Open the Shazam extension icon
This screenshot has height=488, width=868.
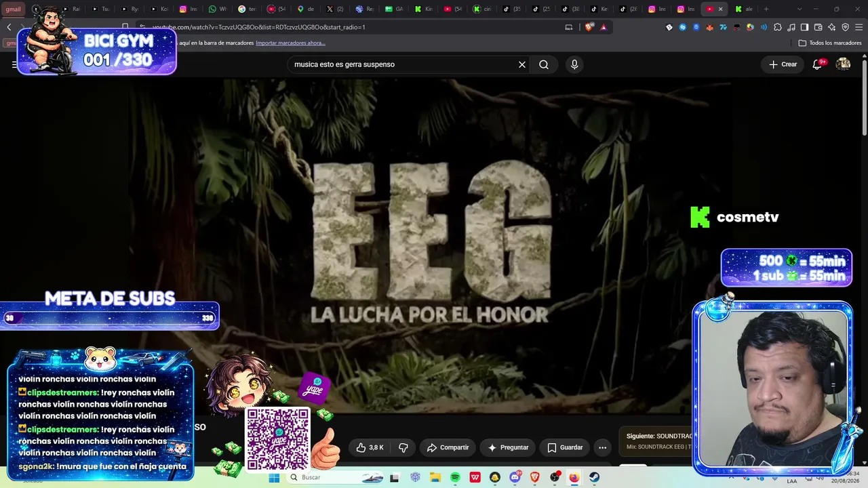683,27
